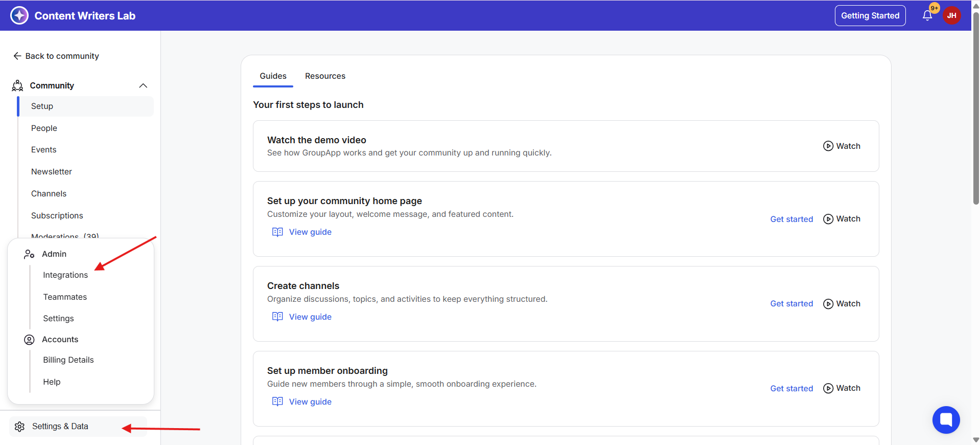Open View guide for community home page
Image resolution: width=980 pixels, height=445 pixels.
click(310, 232)
